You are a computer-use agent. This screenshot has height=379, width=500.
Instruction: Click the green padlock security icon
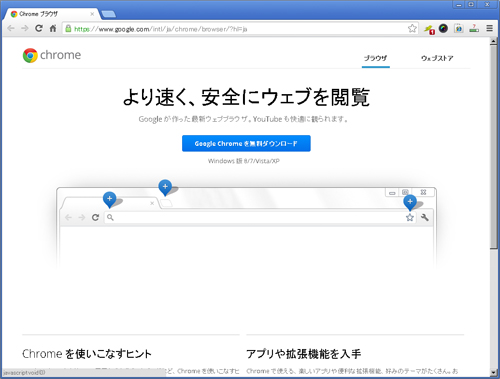coord(68,29)
